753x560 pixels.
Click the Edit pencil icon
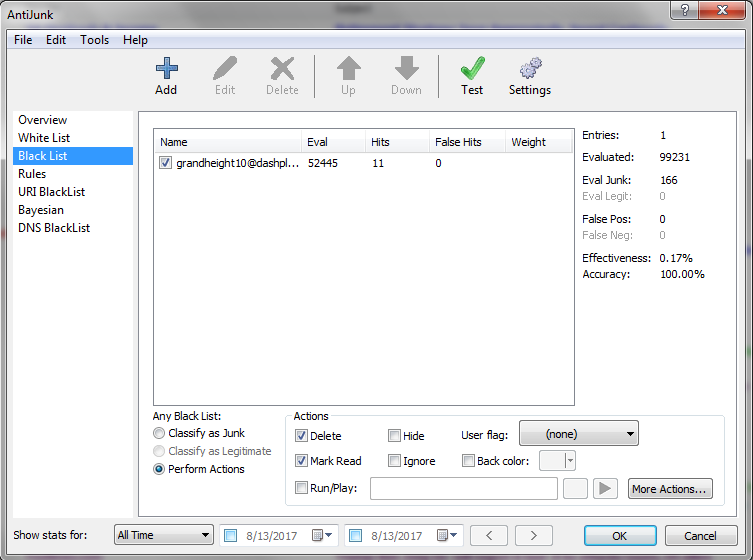pyautogui.click(x=225, y=68)
